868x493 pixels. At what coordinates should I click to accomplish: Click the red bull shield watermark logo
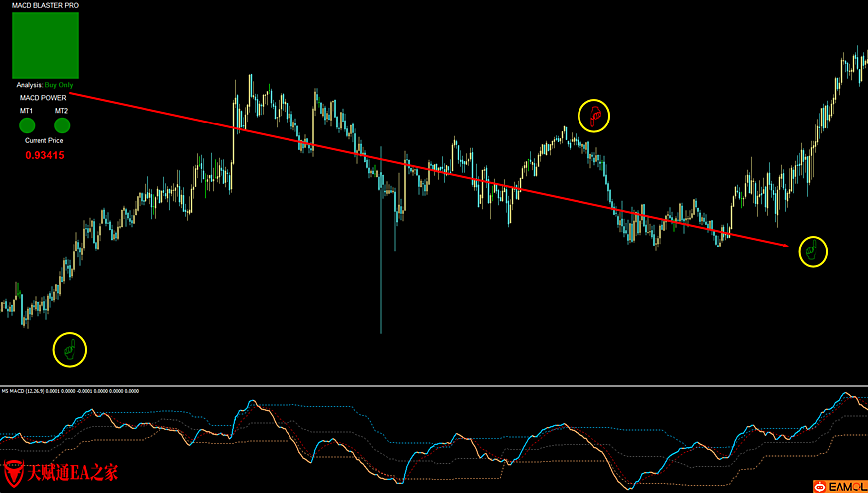click(13, 473)
